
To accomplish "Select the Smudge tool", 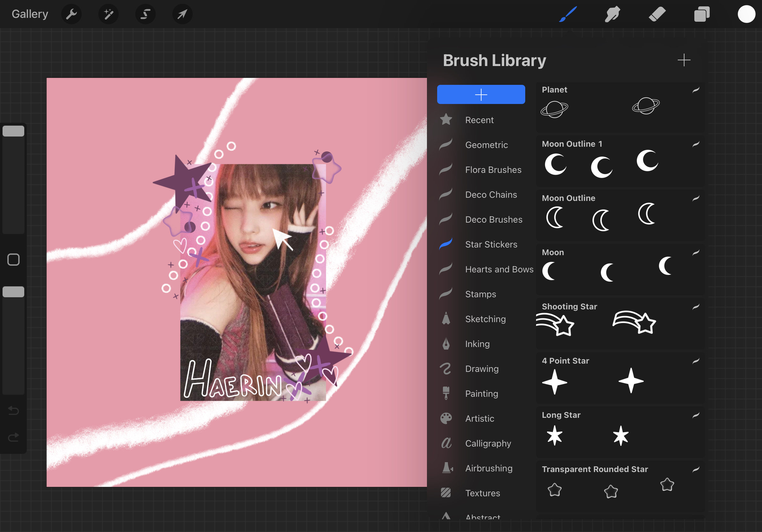I will (x=612, y=14).
